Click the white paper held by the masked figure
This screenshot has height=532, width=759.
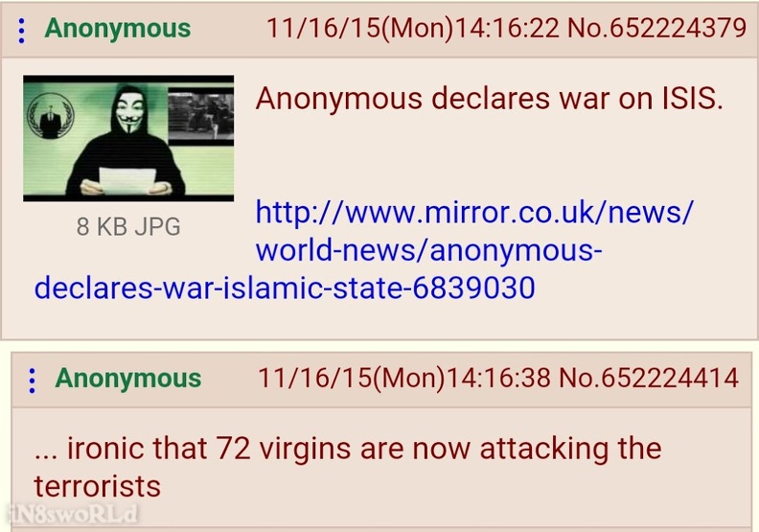[x=127, y=181]
